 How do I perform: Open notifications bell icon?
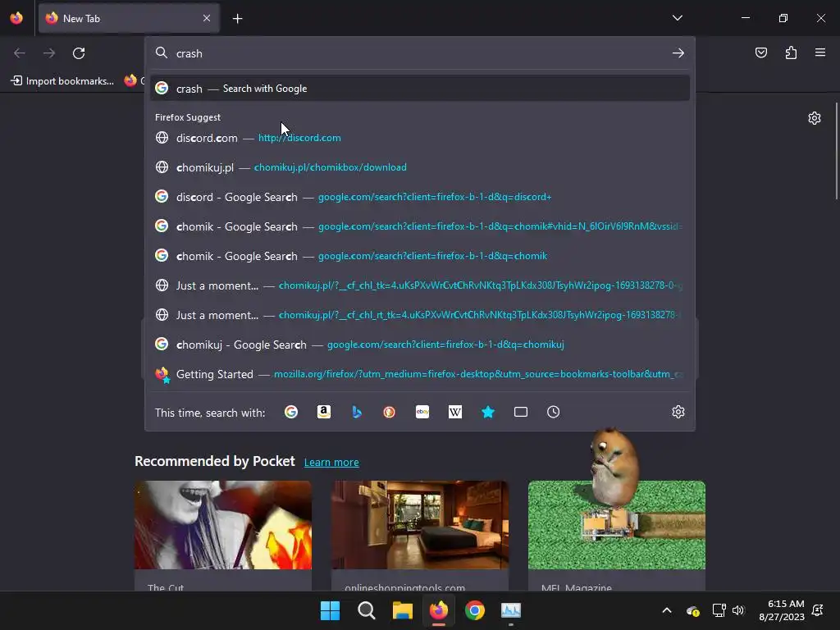[818, 610]
